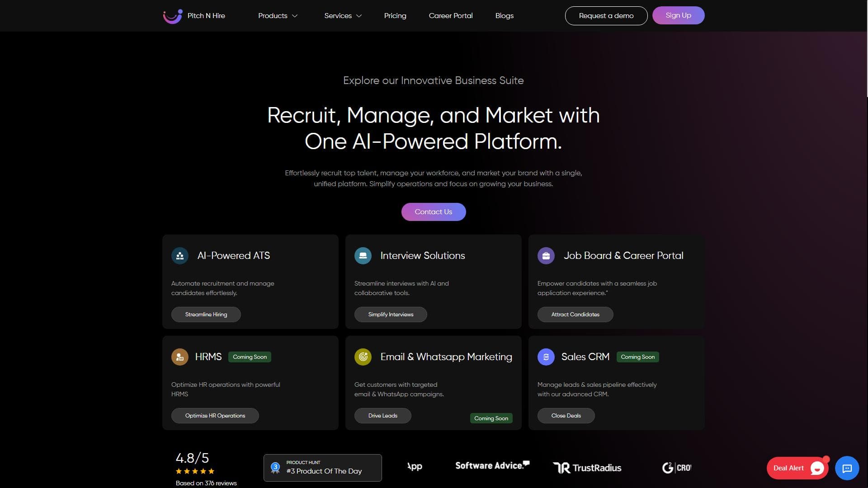Go to the Career Portal page
868x488 pixels.
pyautogui.click(x=450, y=16)
